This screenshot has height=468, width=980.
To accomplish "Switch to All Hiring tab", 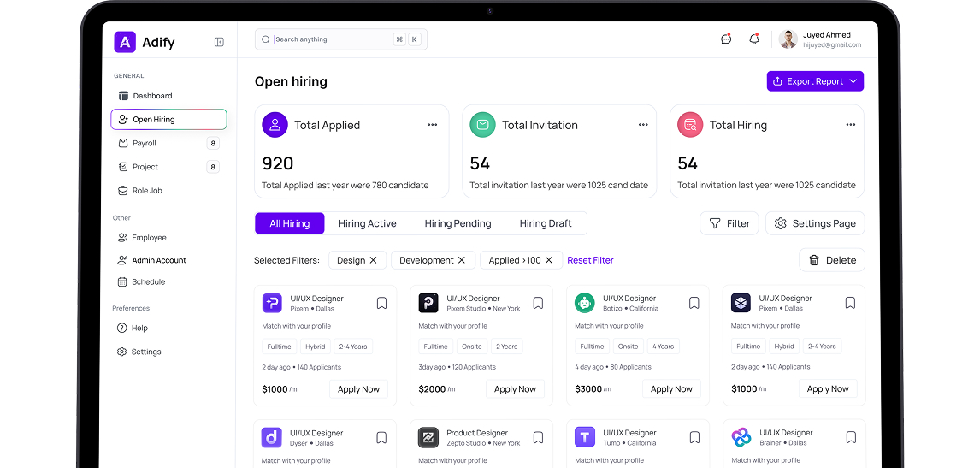I will pyautogui.click(x=289, y=223).
